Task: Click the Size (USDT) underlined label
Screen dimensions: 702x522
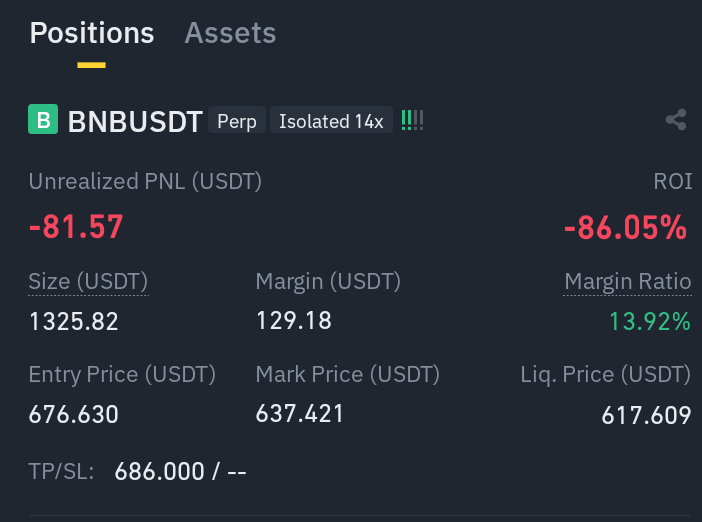Action: point(88,282)
